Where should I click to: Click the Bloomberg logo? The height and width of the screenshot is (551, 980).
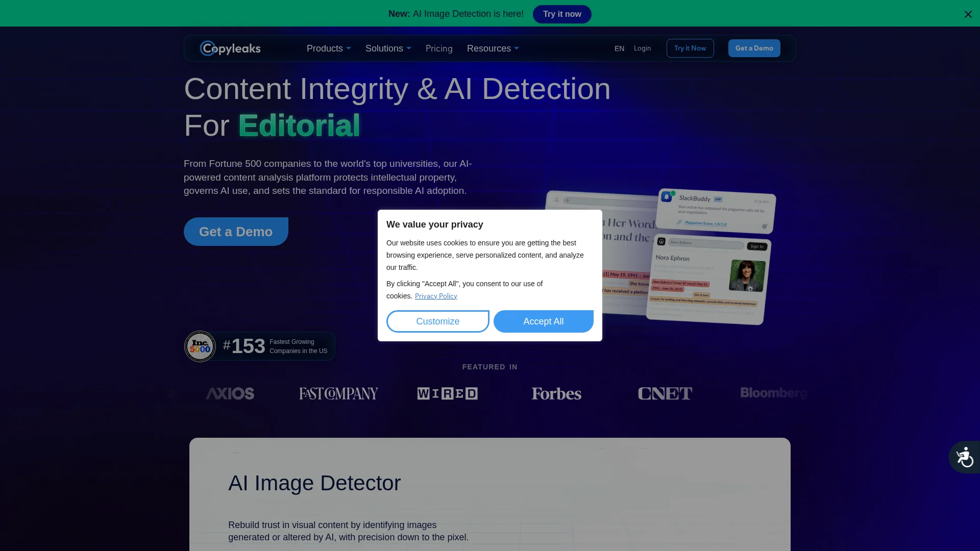[773, 393]
